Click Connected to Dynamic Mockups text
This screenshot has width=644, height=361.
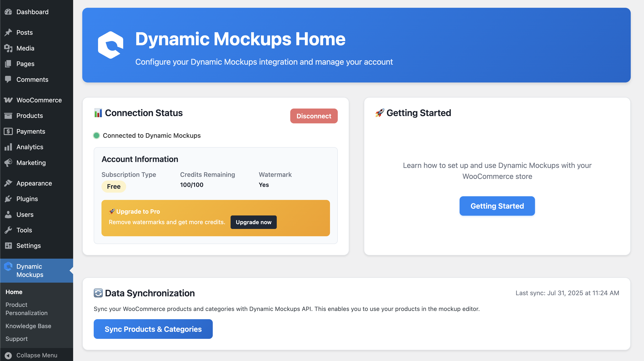[152, 135]
